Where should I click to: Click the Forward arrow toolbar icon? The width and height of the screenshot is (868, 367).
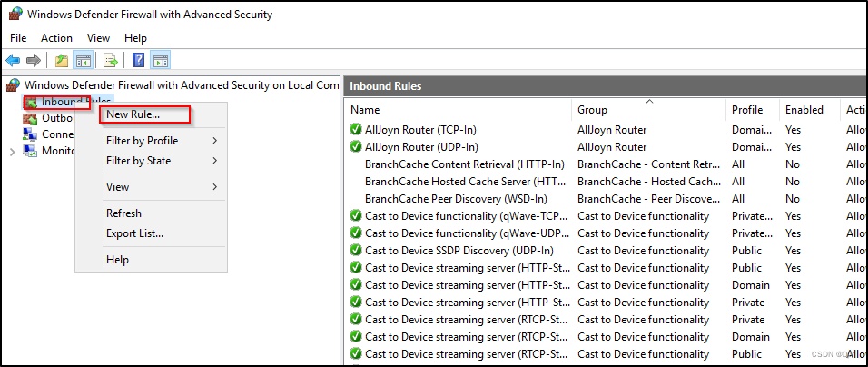coord(34,60)
